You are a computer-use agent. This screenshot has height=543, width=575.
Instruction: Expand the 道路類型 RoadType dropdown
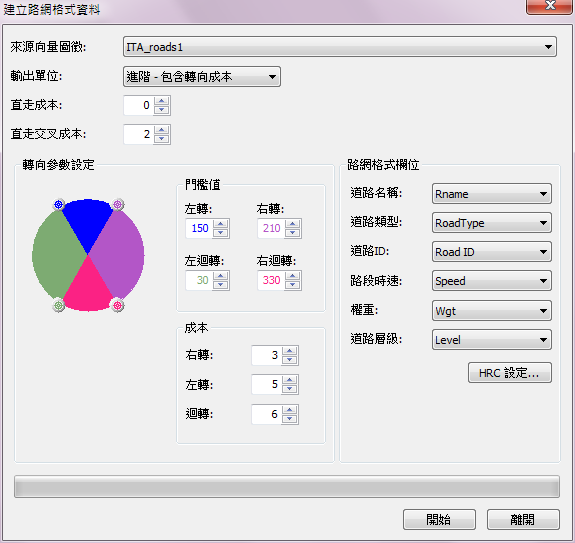pyautogui.click(x=491, y=223)
